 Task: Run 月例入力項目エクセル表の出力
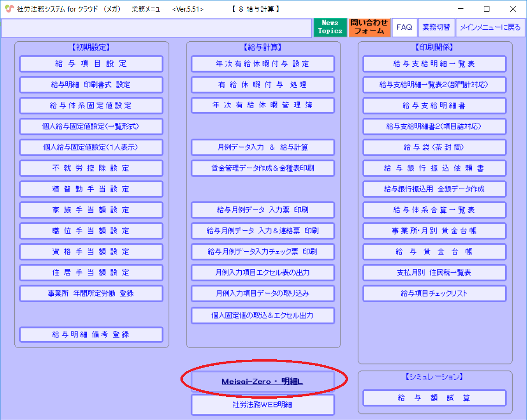tap(263, 272)
